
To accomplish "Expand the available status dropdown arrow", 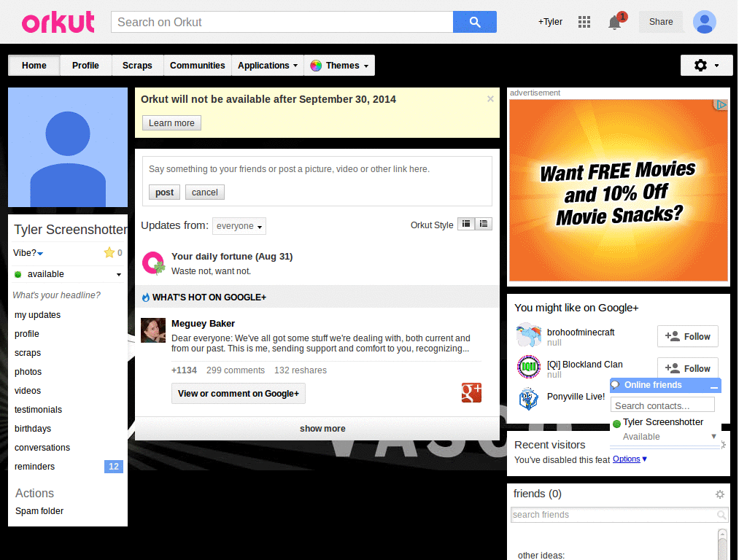I will pyautogui.click(x=119, y=275).
